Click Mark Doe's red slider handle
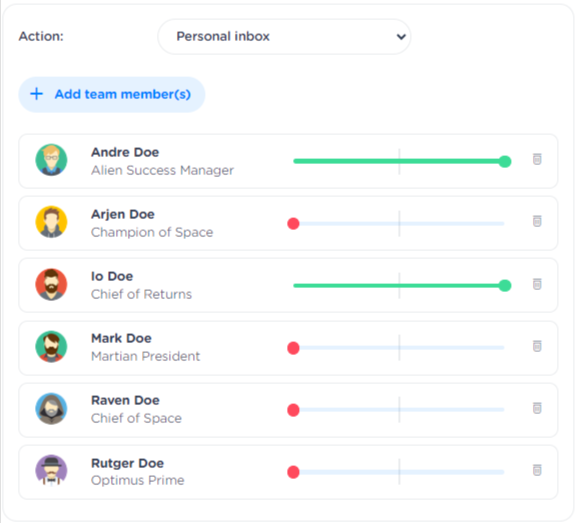576x523 pixels. pos(293,347)
